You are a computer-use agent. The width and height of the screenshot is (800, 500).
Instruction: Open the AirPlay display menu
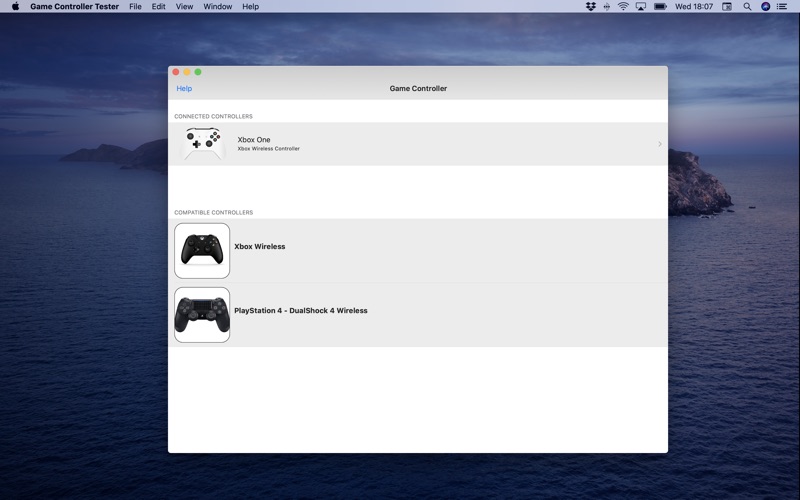pos(641,6)
